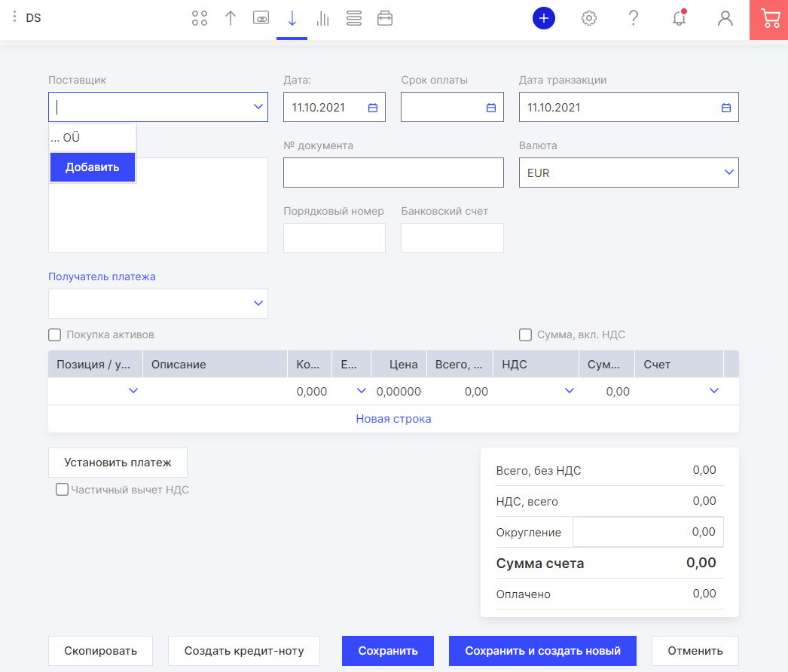This screenshot has width=788, height=672.
Task: Click the Цена column header
Action: pos(399,364)
